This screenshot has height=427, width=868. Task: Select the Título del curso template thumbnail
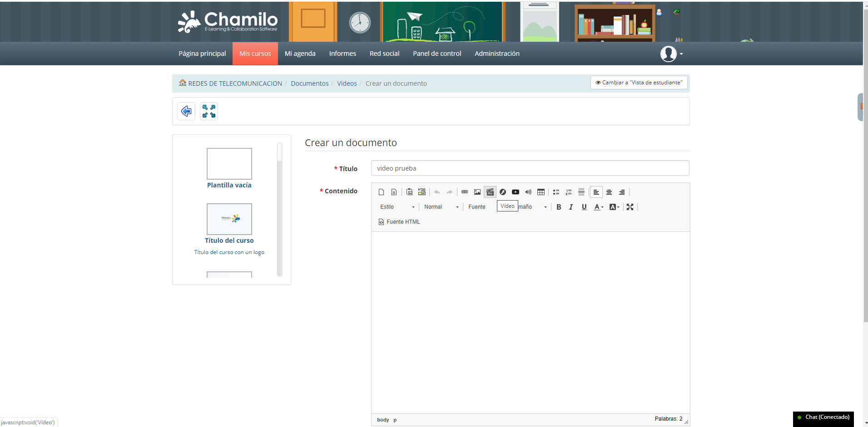coord(229,219)
